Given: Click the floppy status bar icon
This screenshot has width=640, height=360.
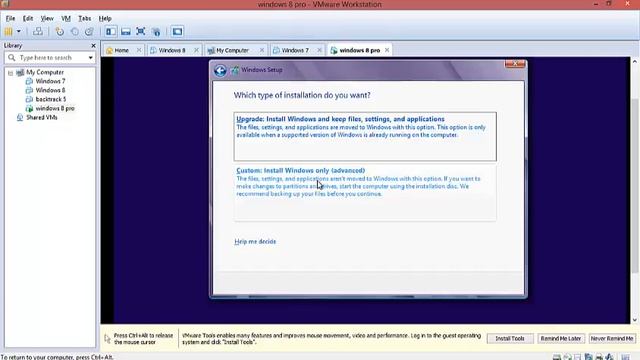Looking at the screenshot, I should click(577, 357).
